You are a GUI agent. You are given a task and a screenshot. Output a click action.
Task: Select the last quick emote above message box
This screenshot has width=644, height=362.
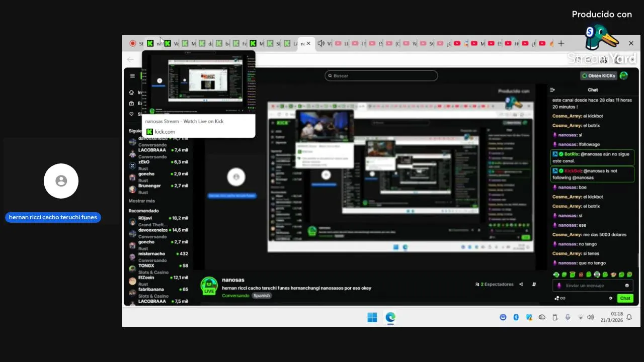coord(629,275)
